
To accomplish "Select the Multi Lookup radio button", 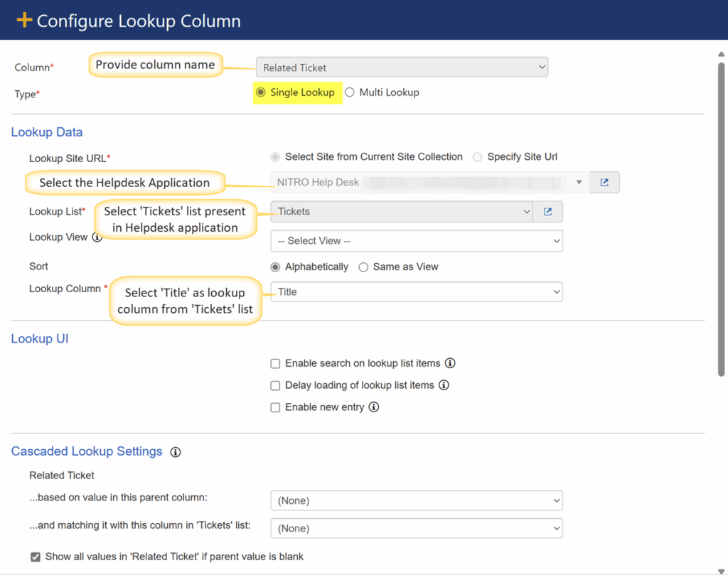I will (350, 92).
